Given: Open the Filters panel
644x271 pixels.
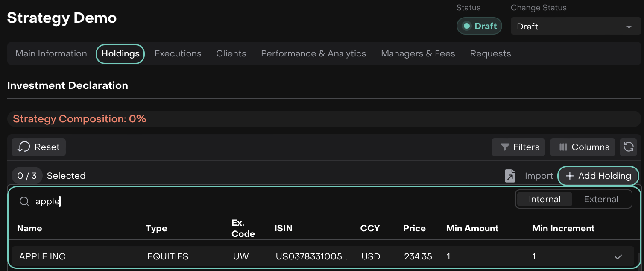Looking at the screenshot, I should (518, 147).
